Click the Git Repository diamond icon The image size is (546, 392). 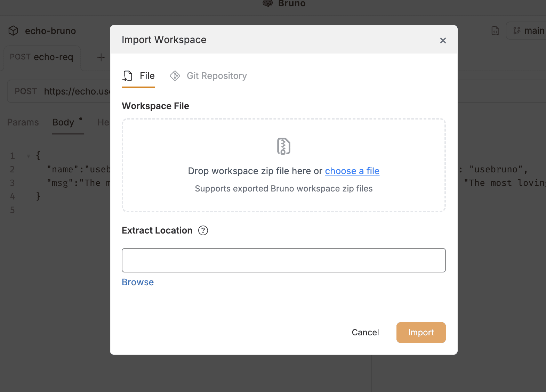point(175,76)
